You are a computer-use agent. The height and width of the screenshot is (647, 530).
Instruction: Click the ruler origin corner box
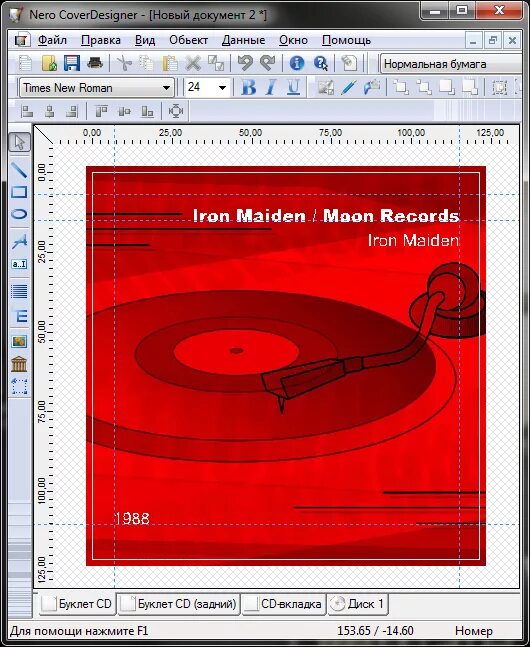pos(44,135)
